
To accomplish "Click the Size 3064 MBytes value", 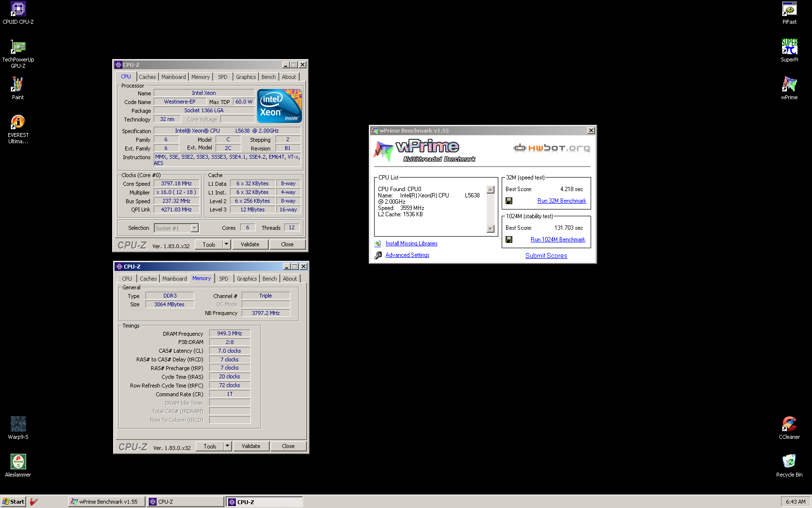I will pyautogui.click(x=170, y=304).
